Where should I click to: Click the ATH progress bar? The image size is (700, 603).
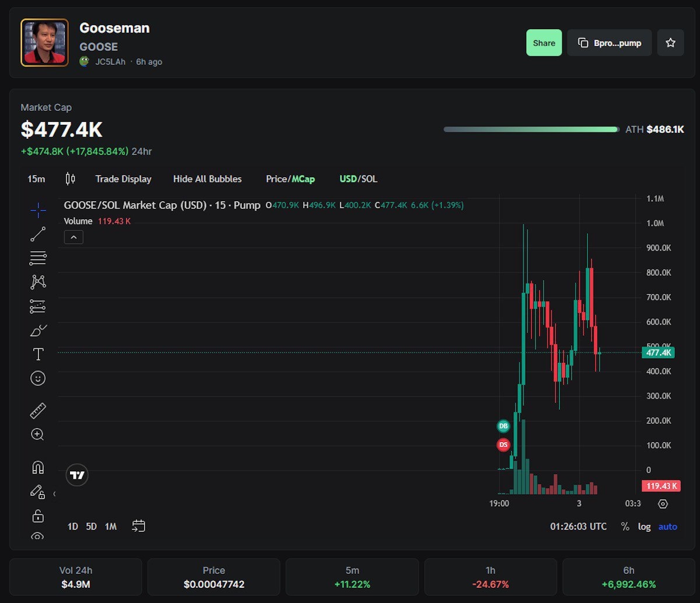click(531, 129)
